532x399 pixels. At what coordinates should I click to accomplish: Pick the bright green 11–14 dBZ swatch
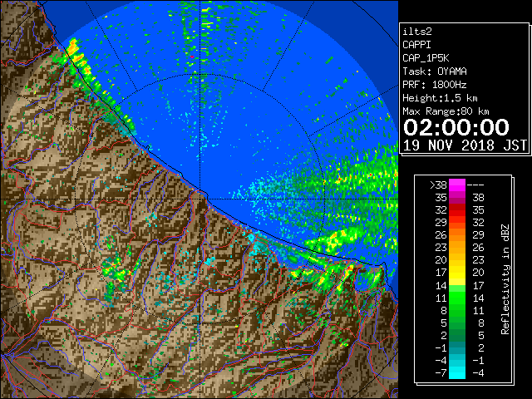457,298
